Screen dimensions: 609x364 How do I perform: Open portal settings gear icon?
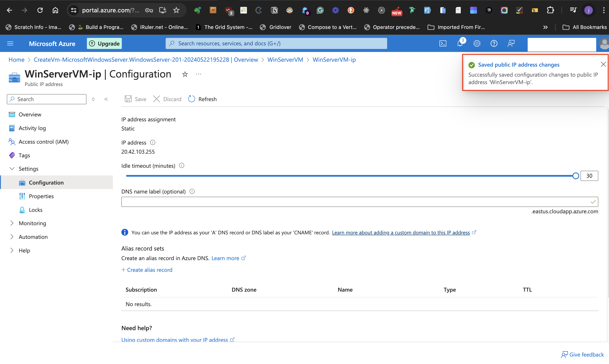click(x=477, y=43)
